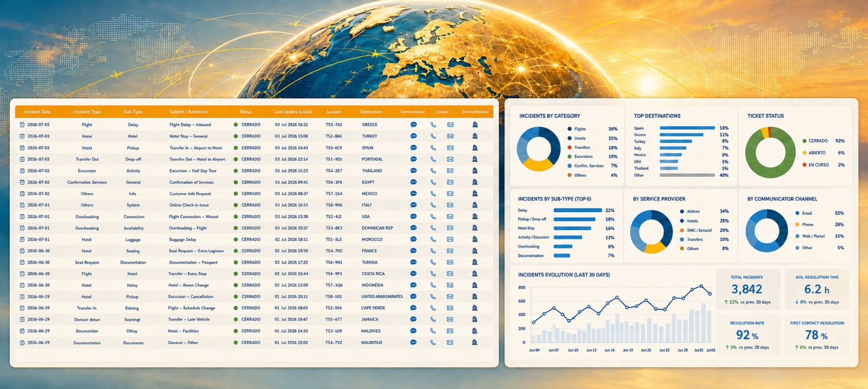Open the building icon in the USA row

[475, 216]
